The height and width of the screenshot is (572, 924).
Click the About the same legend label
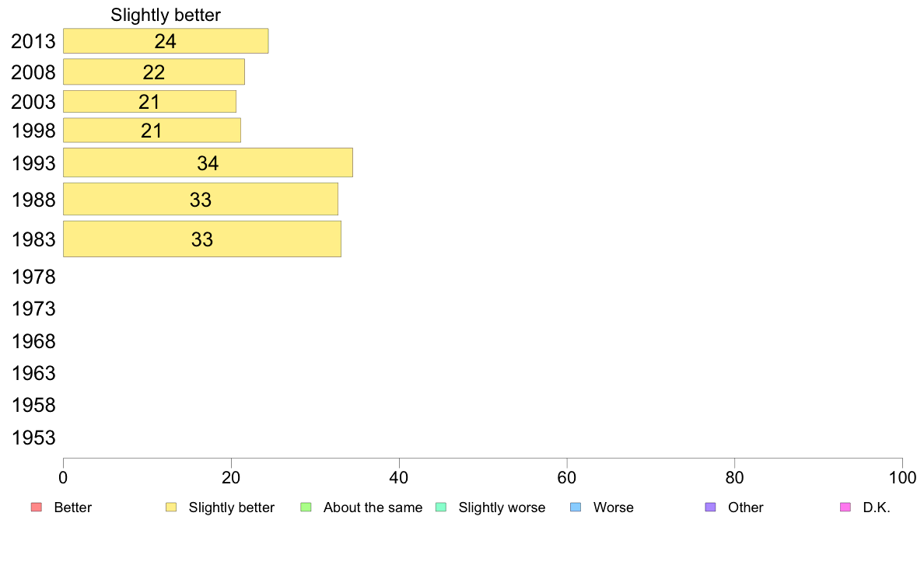[373, 507]
